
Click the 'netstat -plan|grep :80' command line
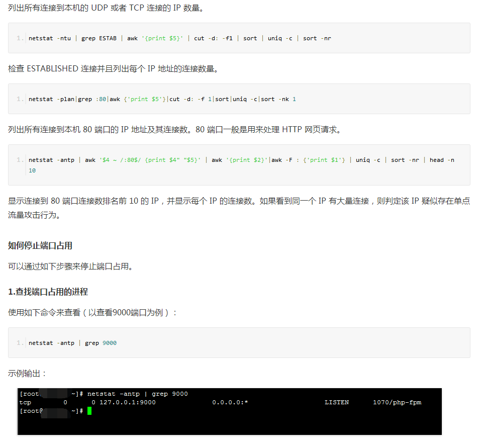(x=162, y=99)
